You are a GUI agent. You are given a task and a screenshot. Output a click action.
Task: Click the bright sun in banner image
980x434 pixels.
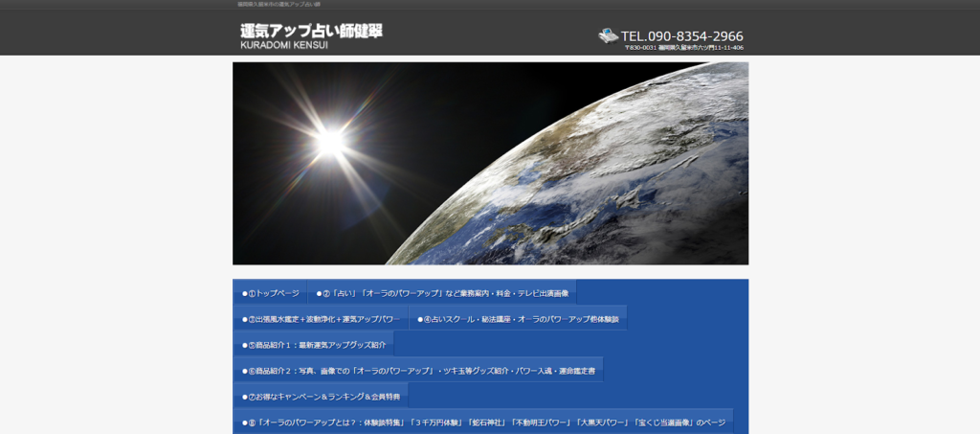pyautogui.click(x=330, y=141)
